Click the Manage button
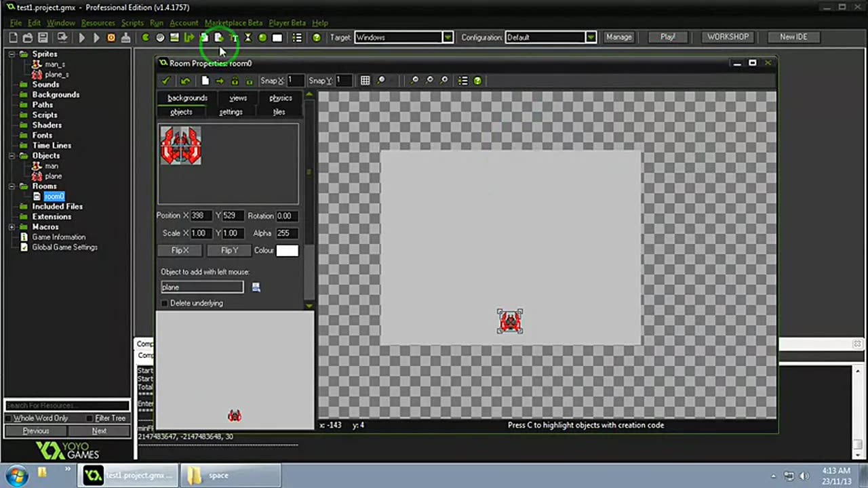Image resolution: width=868 pixels, height=488 pixels. coord(618,37)
